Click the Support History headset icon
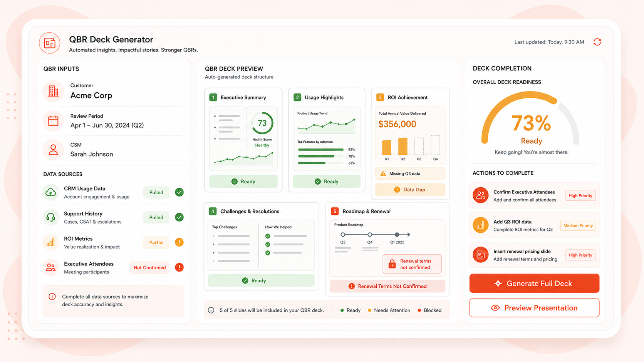The height and width of the screenshot is (362, 644). [50, 217]
